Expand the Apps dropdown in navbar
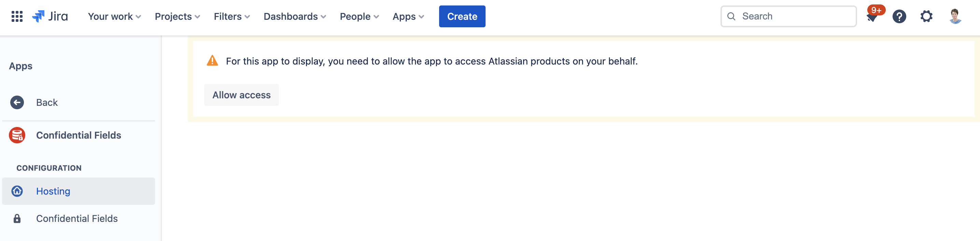 408,16
